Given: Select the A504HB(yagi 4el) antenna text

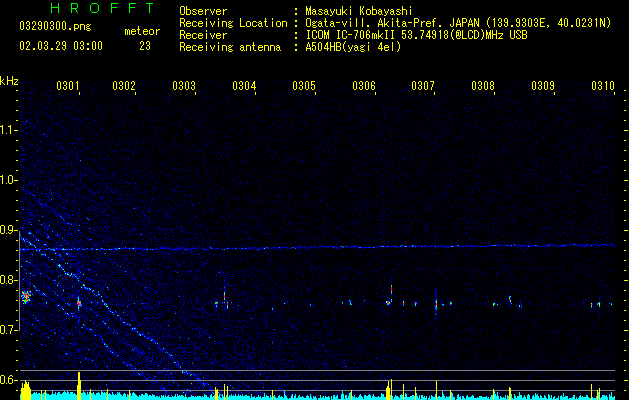Looking at the screenshot, I should coord(353,47).
